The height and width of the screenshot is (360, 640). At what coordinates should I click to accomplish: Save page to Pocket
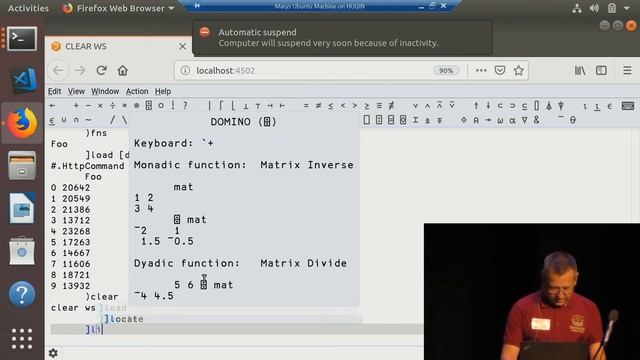(x=500, y=71)
